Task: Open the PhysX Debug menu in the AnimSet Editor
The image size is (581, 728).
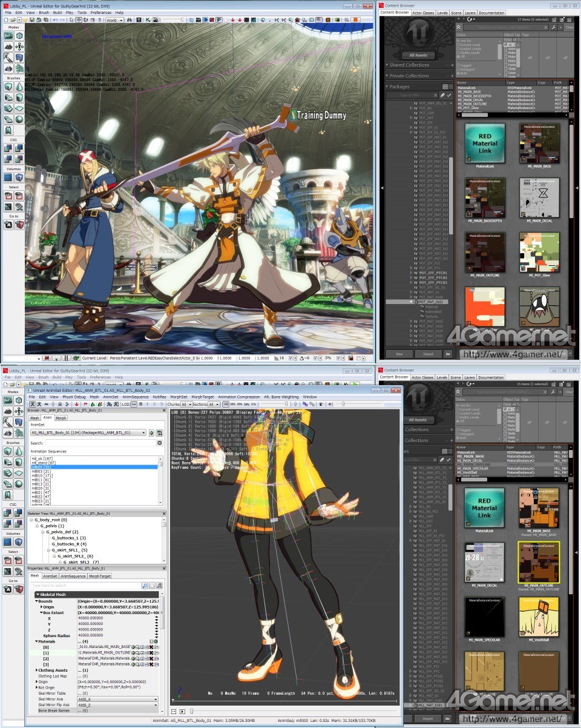Action: tap(74, 397)
